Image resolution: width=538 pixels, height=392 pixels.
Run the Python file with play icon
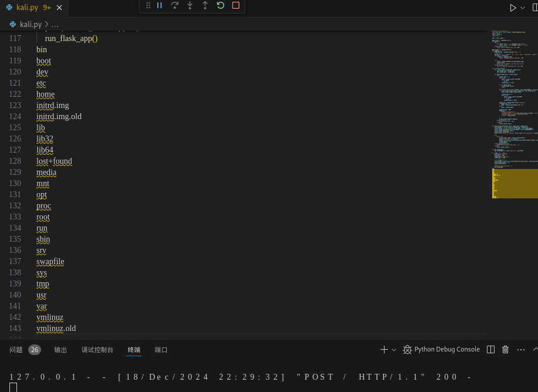coord(513,8)
